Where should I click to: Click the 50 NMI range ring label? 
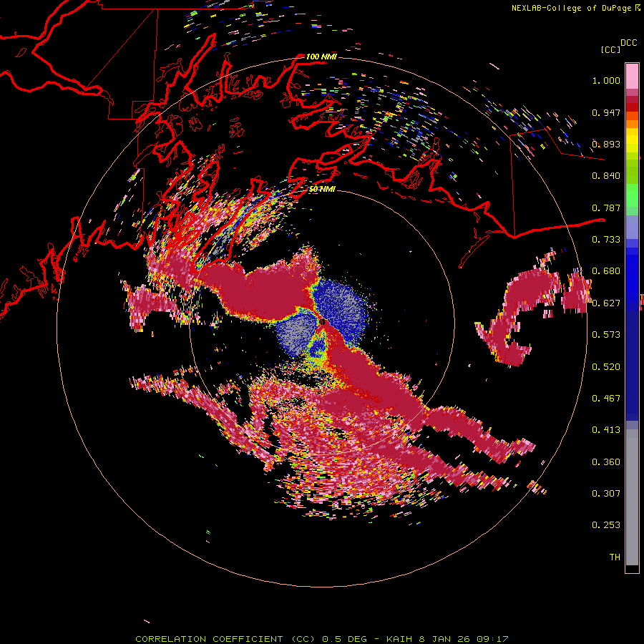pyautogui.click(x=321, y=189)
